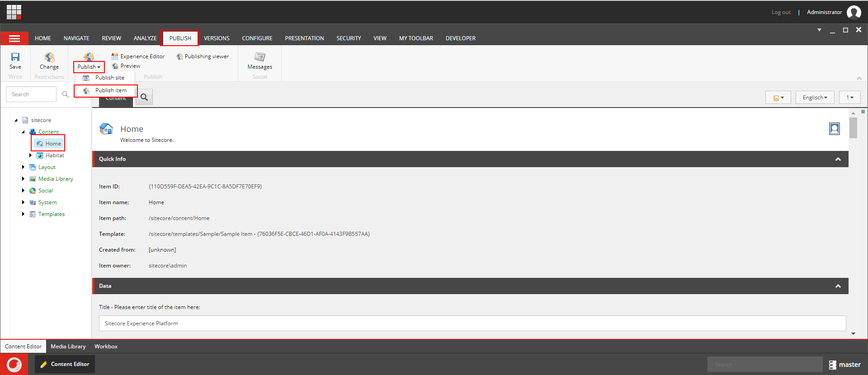Click the tree Search input field

pos(31,94)
